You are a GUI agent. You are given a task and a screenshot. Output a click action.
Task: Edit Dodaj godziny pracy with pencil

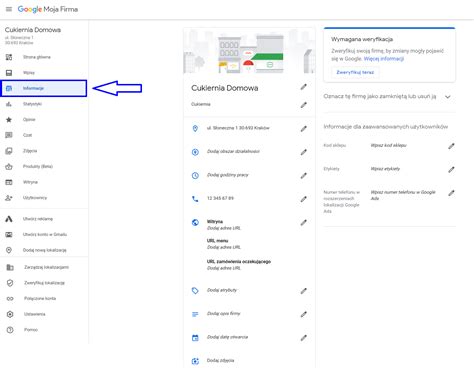tap(303, 176)
